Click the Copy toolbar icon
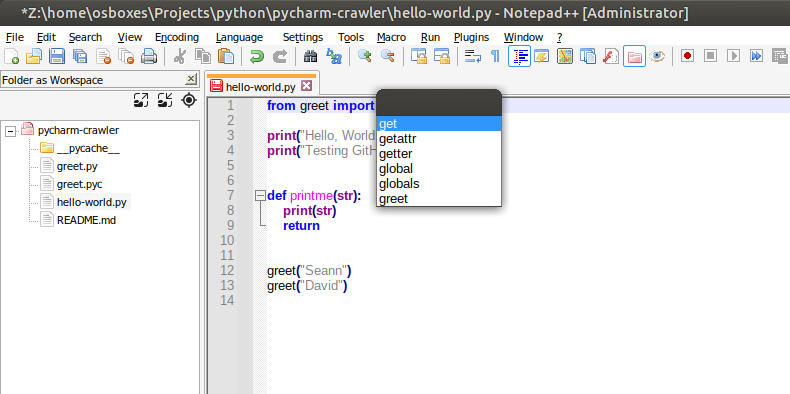The image size is (790, 394). pyautogui.click(x=203, y=56)
